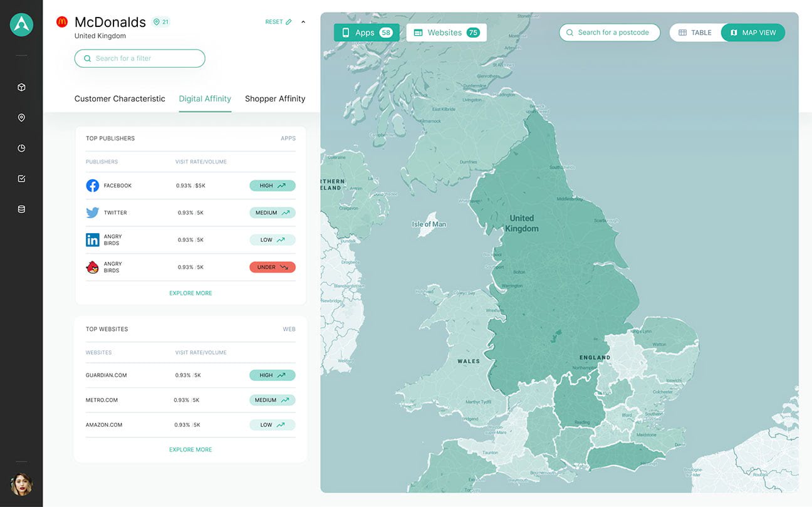Open the database sidebar icon

pos(21,209)
